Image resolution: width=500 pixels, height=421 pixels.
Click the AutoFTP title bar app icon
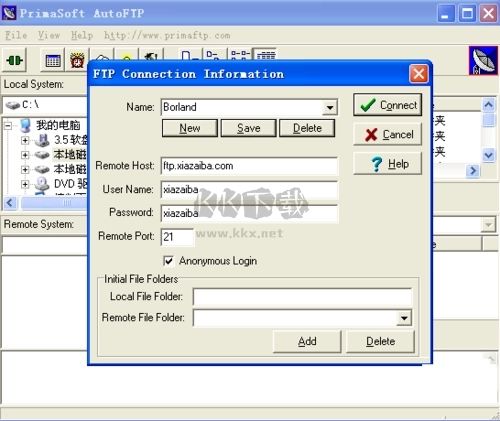click(9, 13)
